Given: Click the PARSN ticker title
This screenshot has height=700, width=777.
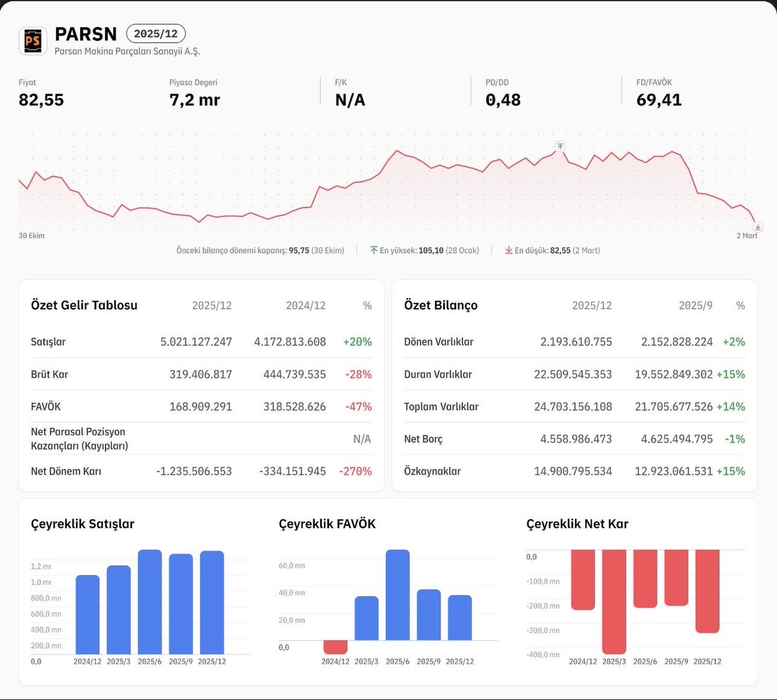Looking at the screenshot, I should coord(86,34).
